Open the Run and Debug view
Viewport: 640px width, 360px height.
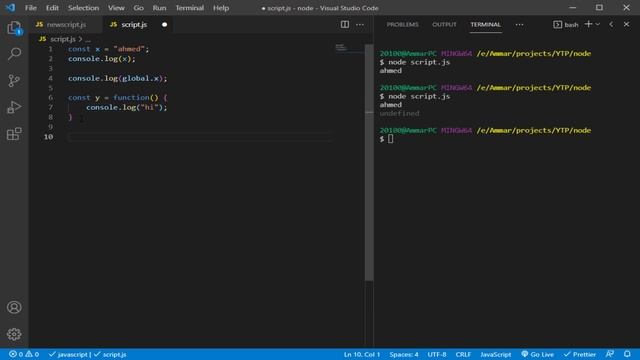pyautogui.click(x=14, y=107)
